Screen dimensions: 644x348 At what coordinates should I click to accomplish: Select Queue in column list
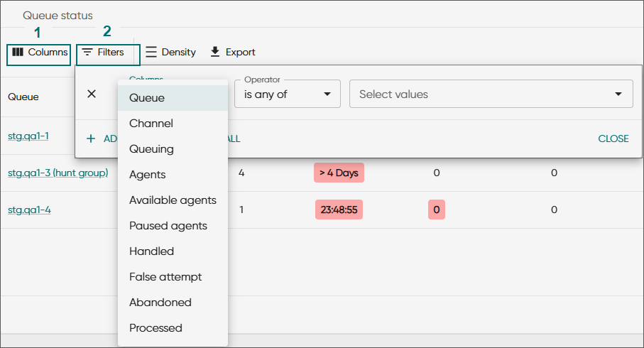[173, 98]
